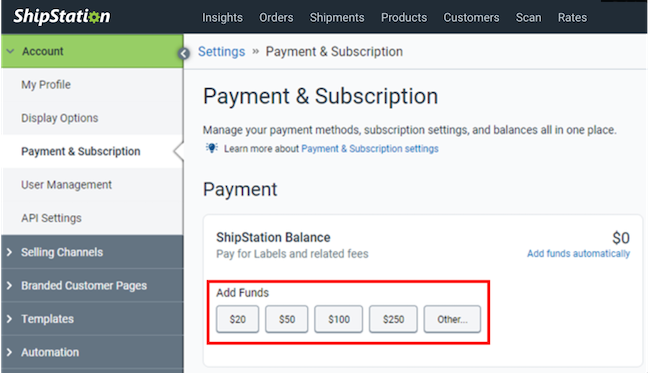Click Add funds automatically link

578,254
